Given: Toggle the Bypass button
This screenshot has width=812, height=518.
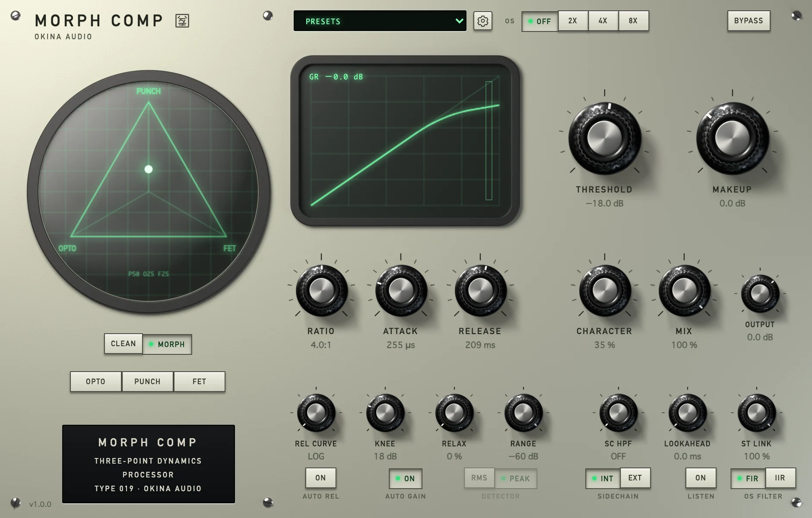Looking at the screenshot, I should 749,21.
